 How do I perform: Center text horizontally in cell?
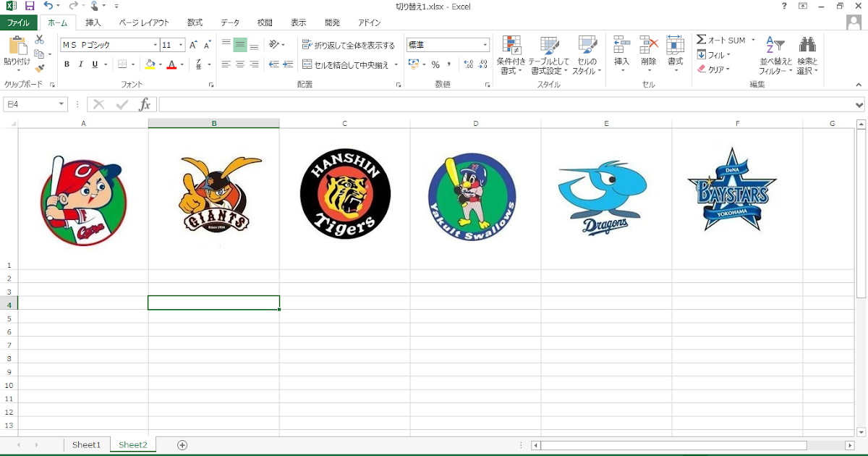(x=240, y=64)
